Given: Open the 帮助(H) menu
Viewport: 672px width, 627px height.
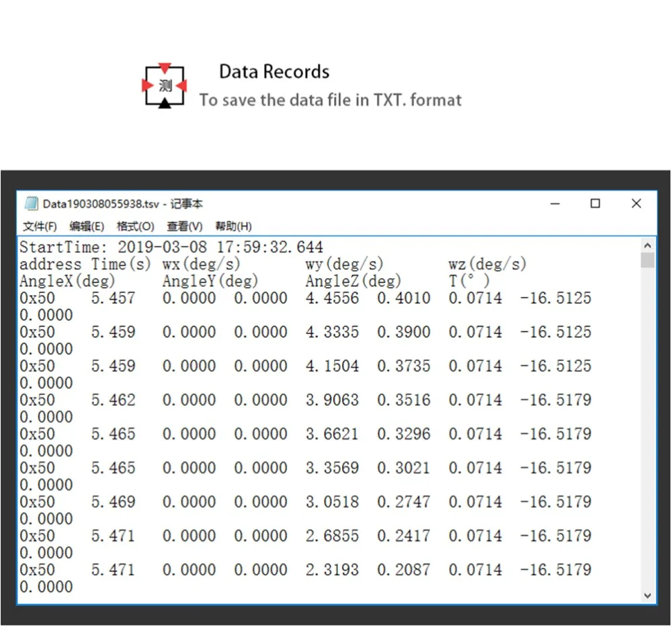Looking at the screenshot, I should click(x=234, y=226).
